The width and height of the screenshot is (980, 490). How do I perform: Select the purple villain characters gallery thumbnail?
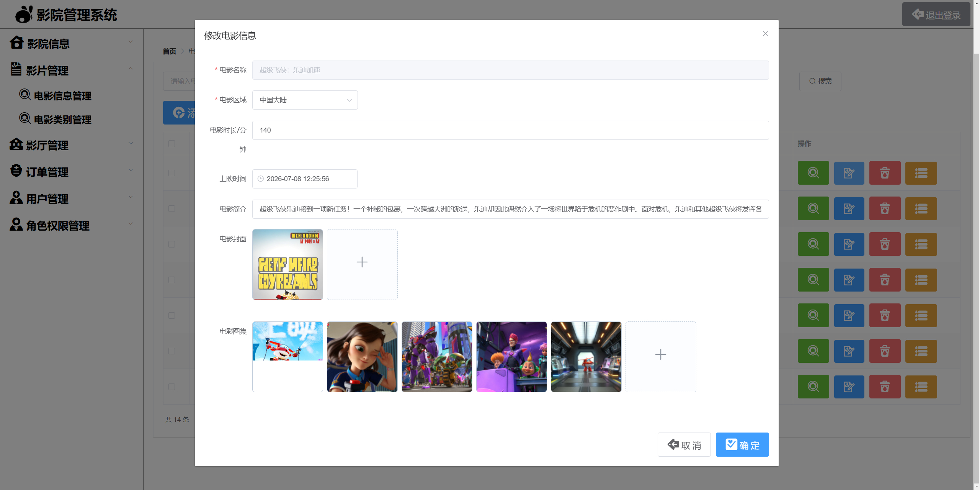[x=511, y=357]
